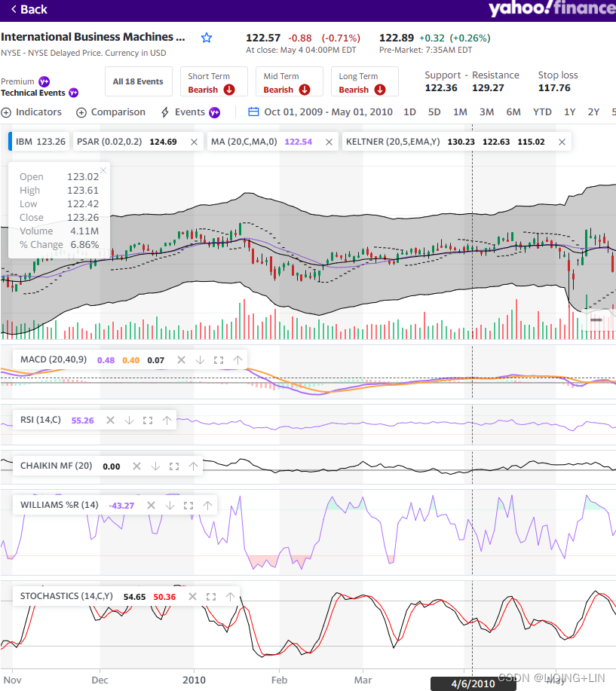The image size is (616, 691).
Task: Remove the Chaikin MF panel
Action: pos(136,466)
